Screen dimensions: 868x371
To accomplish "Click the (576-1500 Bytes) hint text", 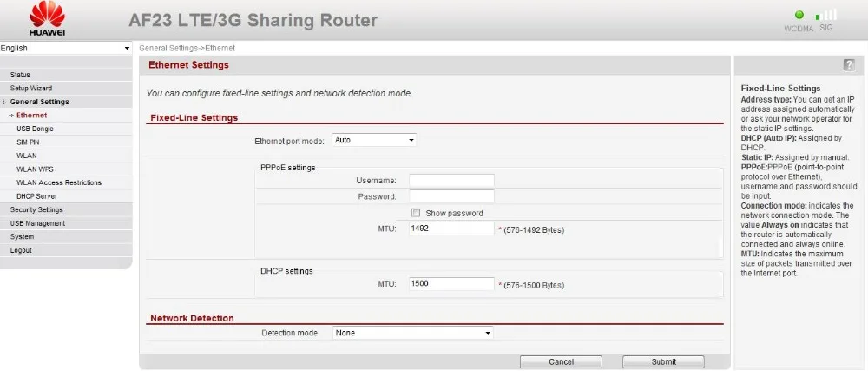I will click(x=534, y=286).
